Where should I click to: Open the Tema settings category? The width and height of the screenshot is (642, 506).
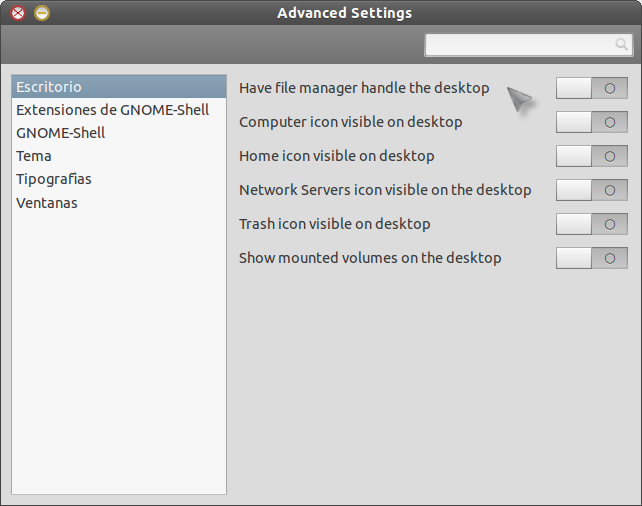click(34, 156)
